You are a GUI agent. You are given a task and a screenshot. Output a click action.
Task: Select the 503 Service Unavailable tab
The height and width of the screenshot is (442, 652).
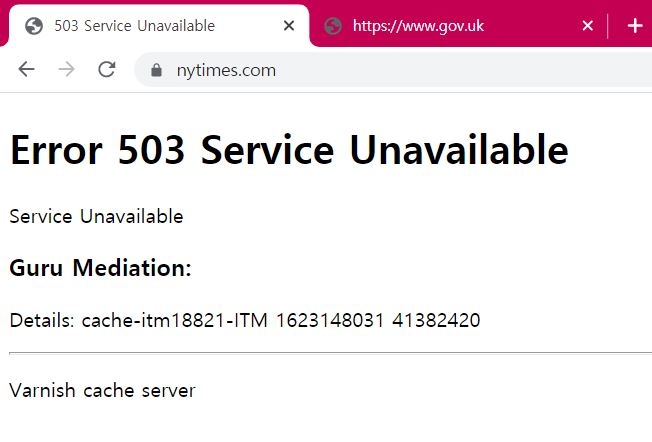click(x=150, y=26)
